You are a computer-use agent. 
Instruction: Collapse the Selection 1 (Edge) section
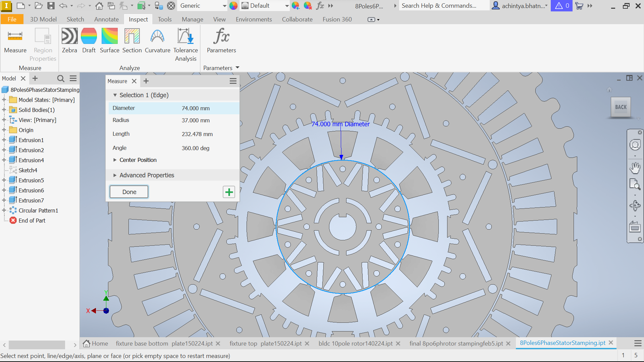pos(115,95)
